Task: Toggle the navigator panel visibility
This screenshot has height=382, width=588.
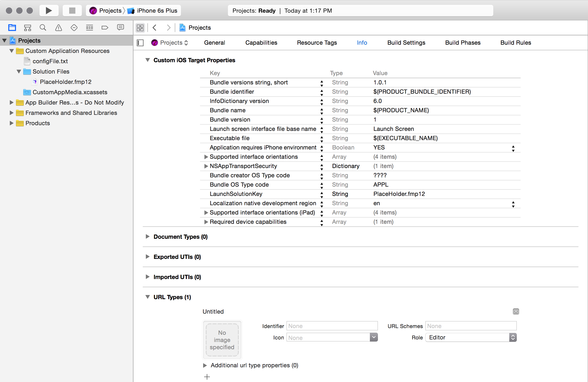Action: 140,43
